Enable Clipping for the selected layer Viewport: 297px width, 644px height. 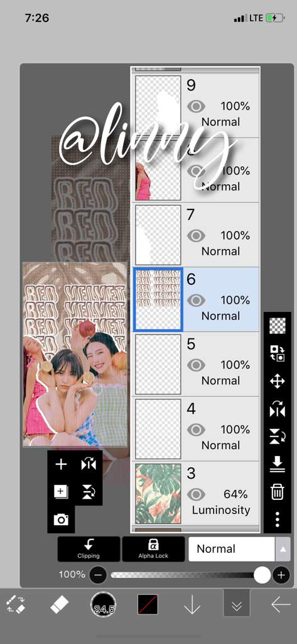point(89,549)
